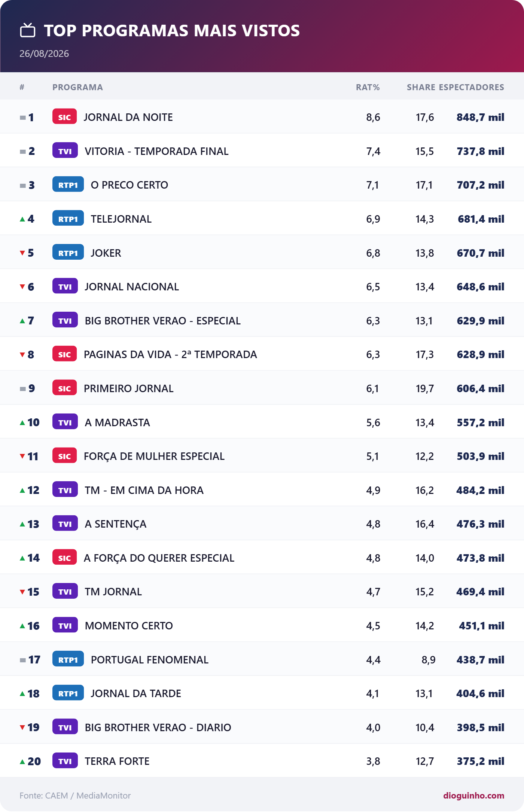Click the SIC badge beside A Força do Querer Especial
Image resolution: width=524 pixels, height=812 pixels.
pyautogui.click(x=65, y=558)
